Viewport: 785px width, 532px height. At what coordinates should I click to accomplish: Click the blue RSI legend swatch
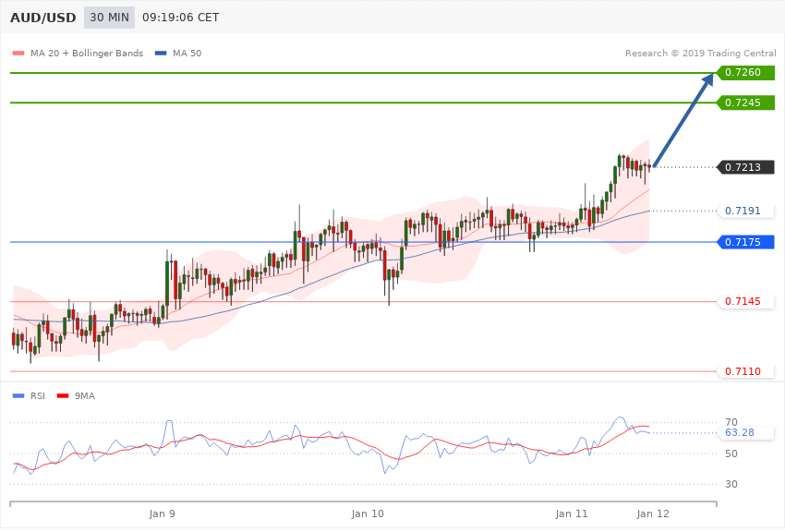click(x=18, y=396)
